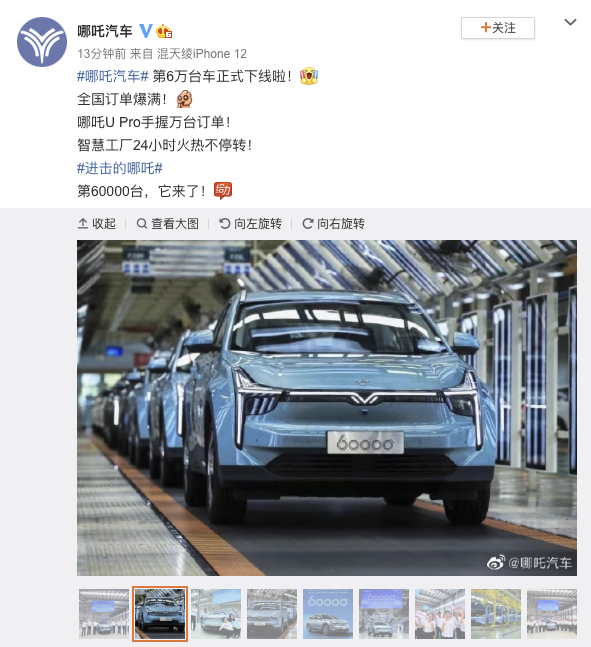Select the last thumbnail in the strip
Screen dimensions: 591x647
click(552, 614)
